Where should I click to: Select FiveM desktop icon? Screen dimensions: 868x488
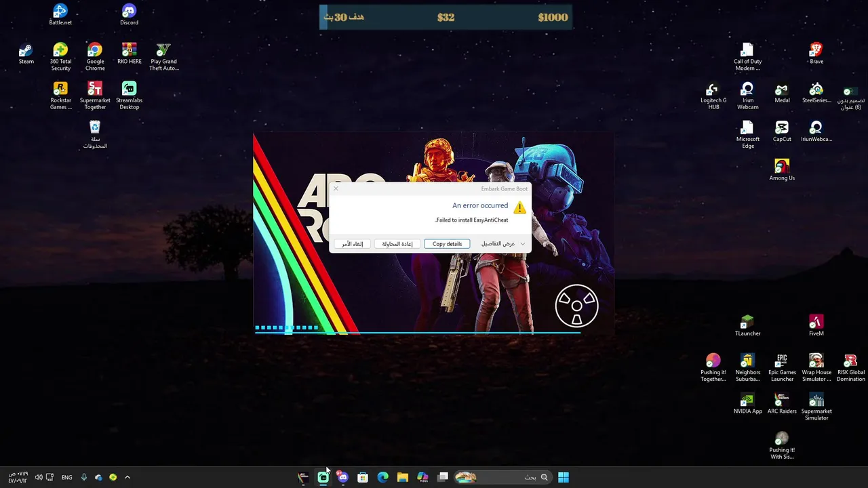[816, 325]
